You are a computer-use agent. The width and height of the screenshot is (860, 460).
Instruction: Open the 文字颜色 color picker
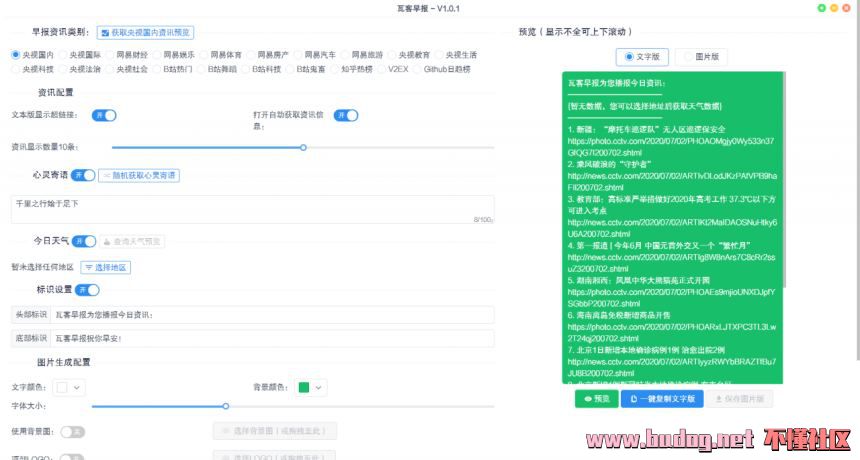coord(69,388)
